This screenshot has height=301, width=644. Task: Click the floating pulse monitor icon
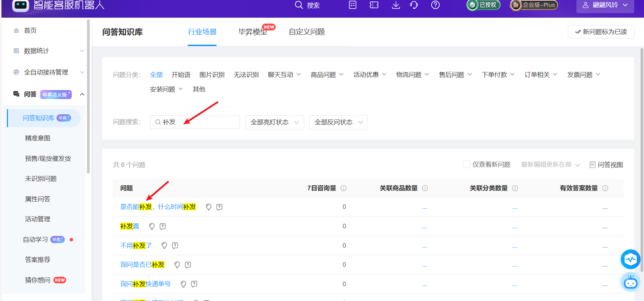point(630,259)
